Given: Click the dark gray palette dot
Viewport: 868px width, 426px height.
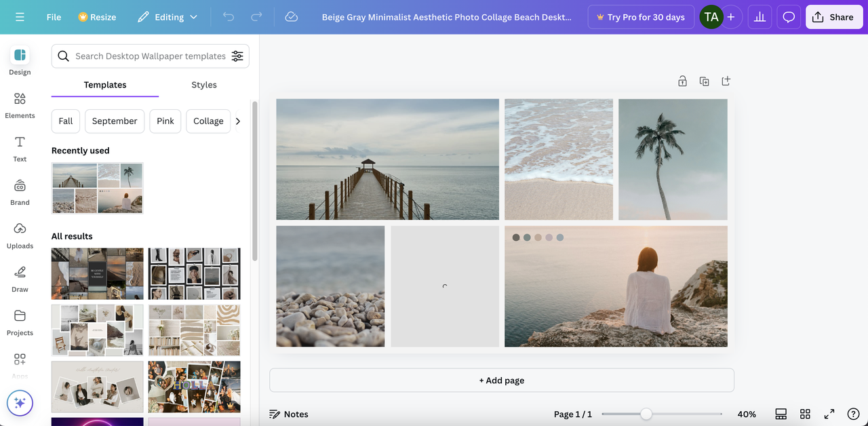Looking at the screenshot, I should [516, 237].
